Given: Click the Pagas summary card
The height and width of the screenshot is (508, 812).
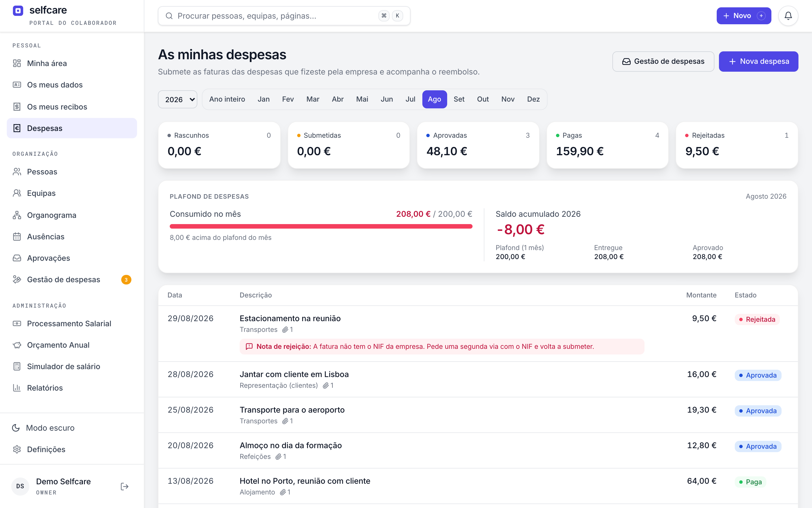Looking at the screenshot, I should pos(607,145).
